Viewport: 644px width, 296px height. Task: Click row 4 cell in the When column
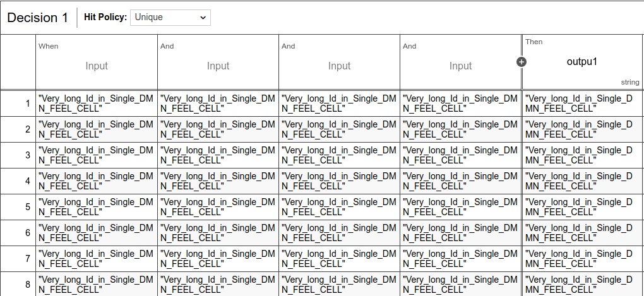(x=97, y=181)
